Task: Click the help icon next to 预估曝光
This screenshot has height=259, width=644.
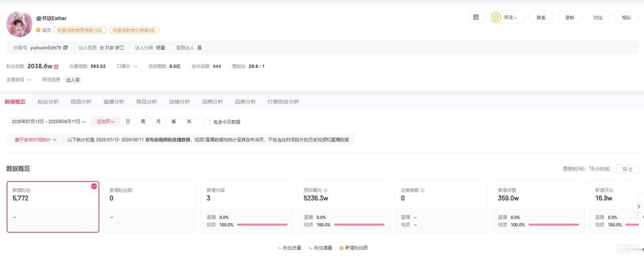Action: click(x=326, y=191)
